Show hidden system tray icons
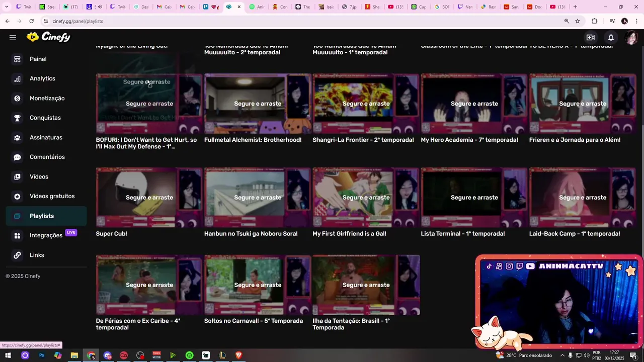Image resolution: width=644 pixels, height=362 pixels. coord(562,355)
